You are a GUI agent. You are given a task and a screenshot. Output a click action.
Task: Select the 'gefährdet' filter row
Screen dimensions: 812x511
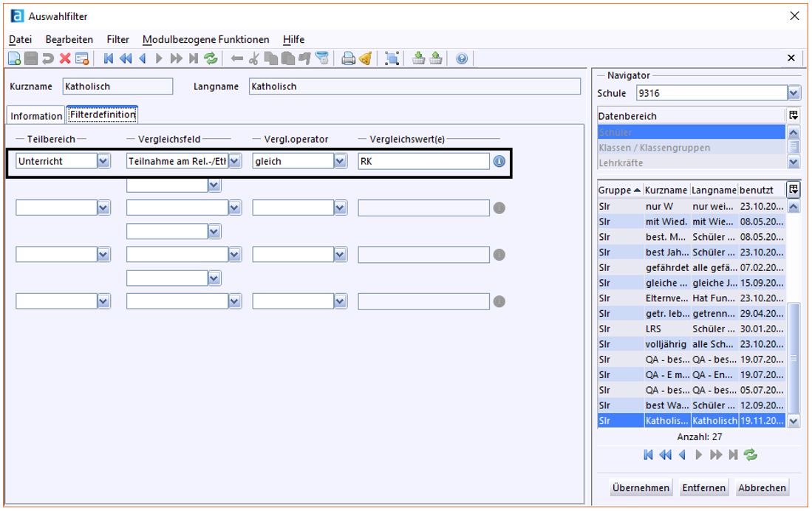tap(692, 267)
